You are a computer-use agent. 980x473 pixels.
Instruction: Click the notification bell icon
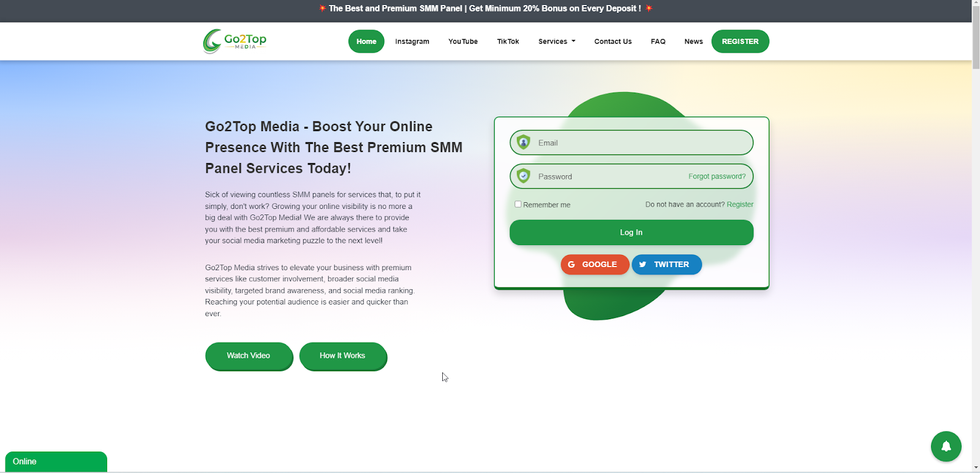click(x=946, y=447)
